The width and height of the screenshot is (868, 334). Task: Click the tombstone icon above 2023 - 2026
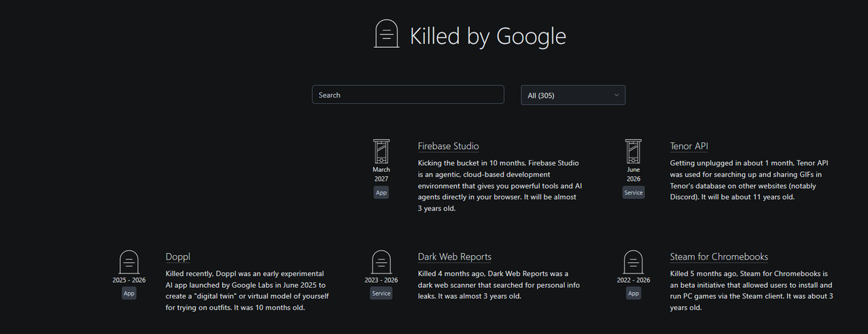pyautogui.click(x=381, y=262)
